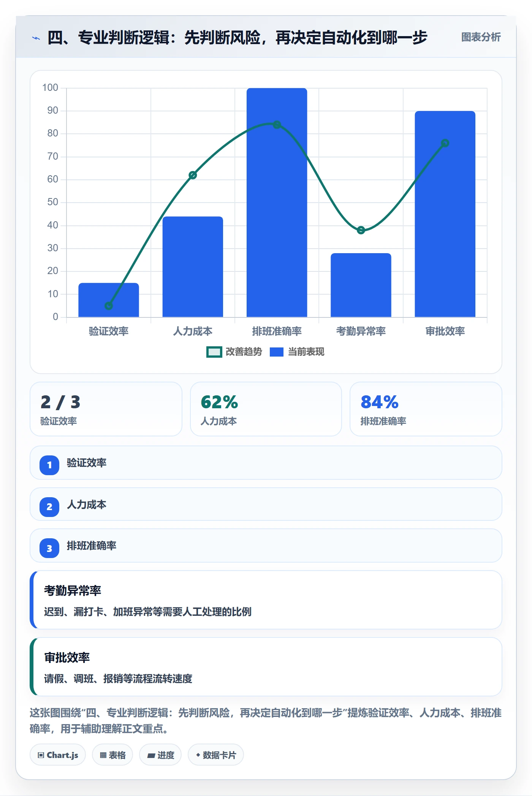This screenshot has width=532, height=796.
Task: Click the 数据卡片 tag chip
Action: pyautogui.click(x=216, y=755)
